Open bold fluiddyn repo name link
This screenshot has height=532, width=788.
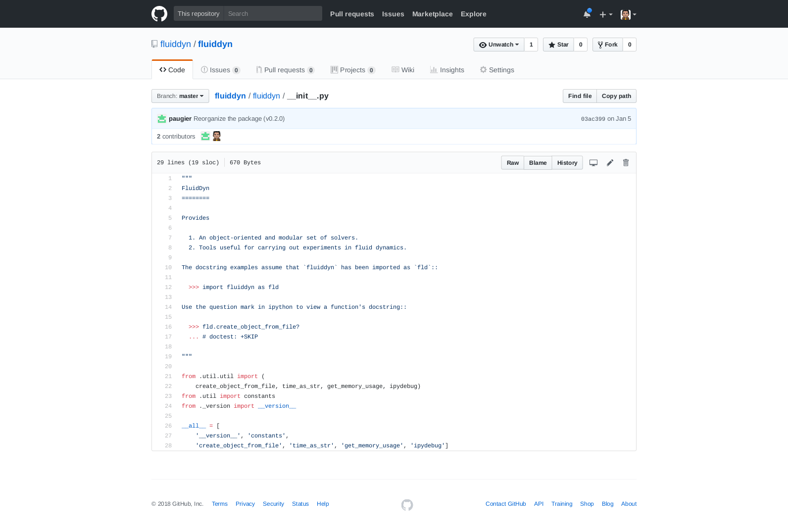click(x=215, y=44)
